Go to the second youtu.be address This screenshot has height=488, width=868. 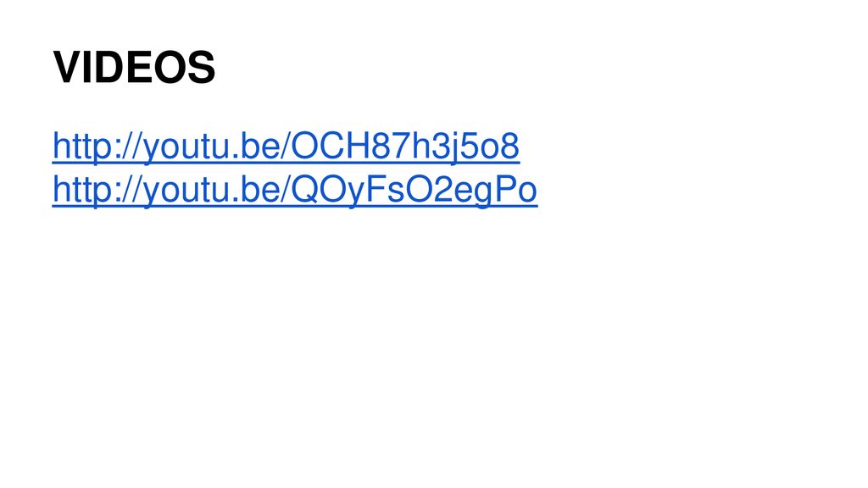point(295,190)
